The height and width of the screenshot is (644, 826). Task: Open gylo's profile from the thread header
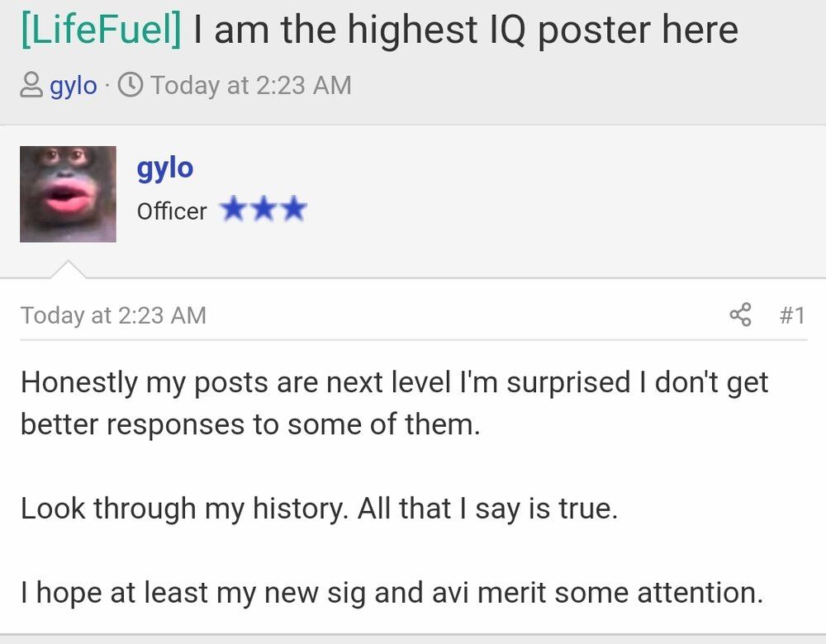tap(74, 86)
